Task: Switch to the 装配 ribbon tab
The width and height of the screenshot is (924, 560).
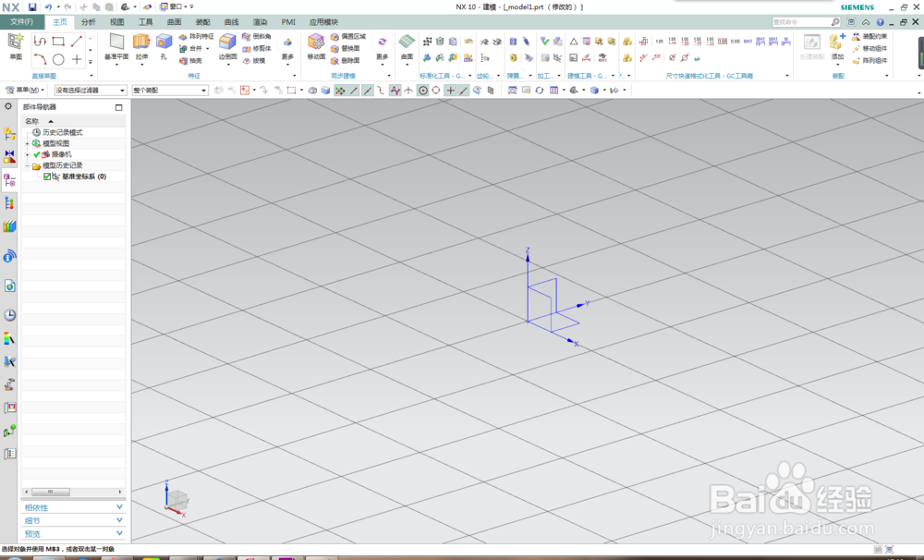Action: 202,22
